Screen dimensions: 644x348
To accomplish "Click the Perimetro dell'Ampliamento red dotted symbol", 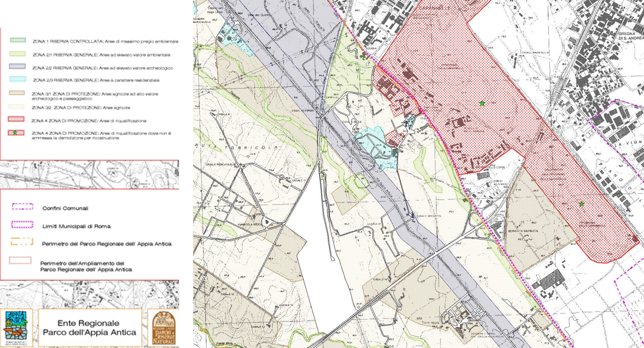I will [x=20, y=261].
